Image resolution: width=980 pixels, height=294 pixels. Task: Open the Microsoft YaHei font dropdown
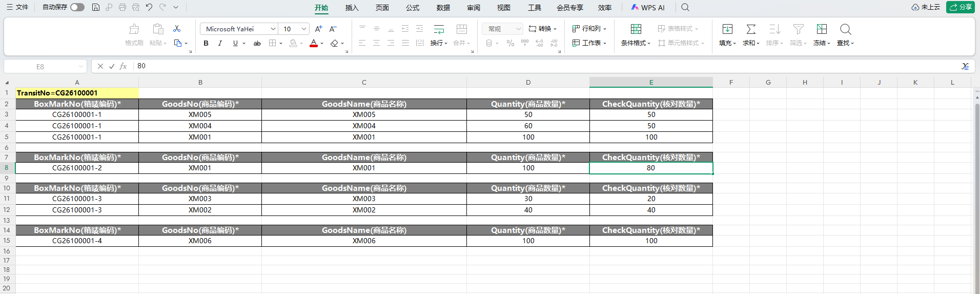(x=273, y=29)
